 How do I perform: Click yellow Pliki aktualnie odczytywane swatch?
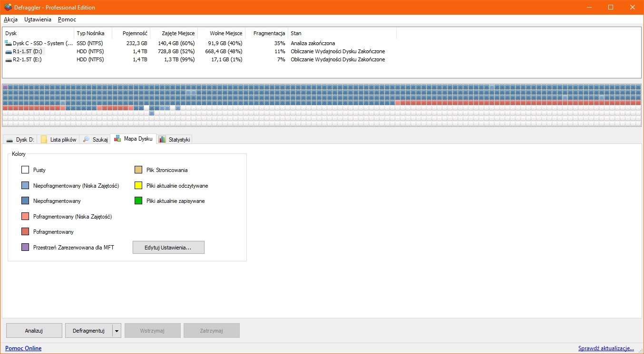click(138, 185)
